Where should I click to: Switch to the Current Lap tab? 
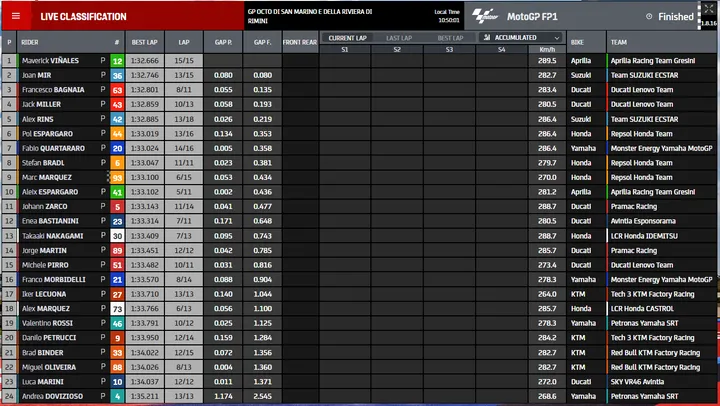coord(347,38)
